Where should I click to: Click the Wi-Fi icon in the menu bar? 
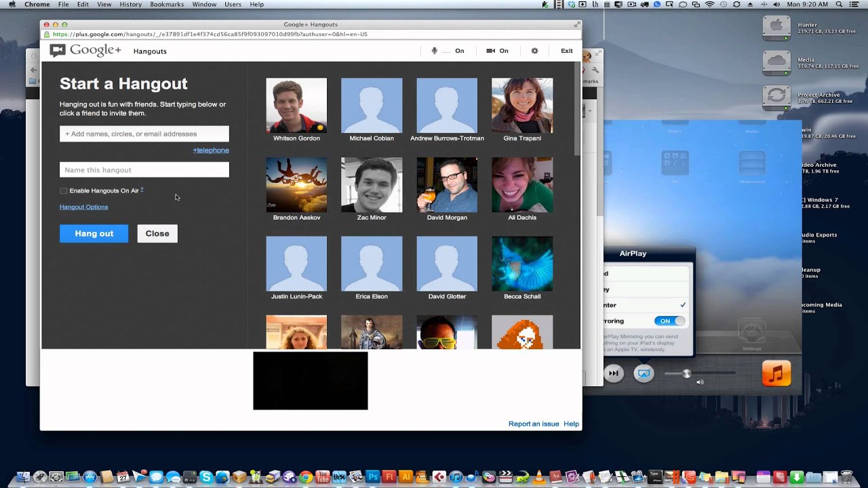pyautogui.click(x=709, y=4)
